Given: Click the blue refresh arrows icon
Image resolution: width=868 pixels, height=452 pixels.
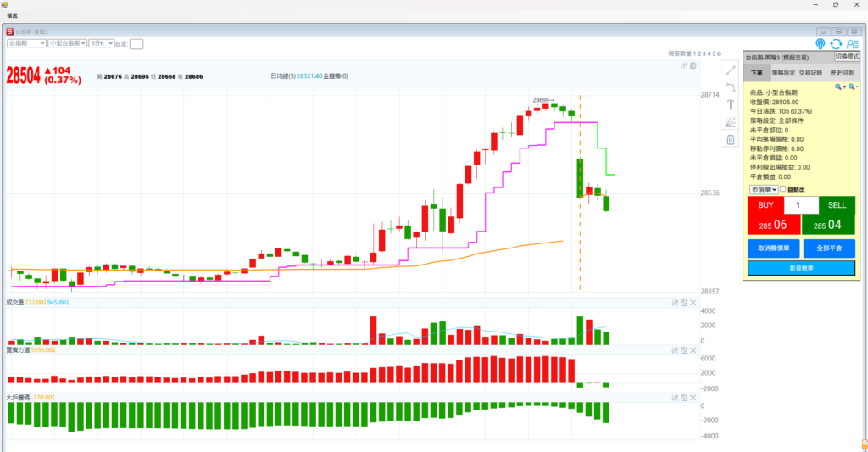Looking at the screenshot, I should click(836, 43).
